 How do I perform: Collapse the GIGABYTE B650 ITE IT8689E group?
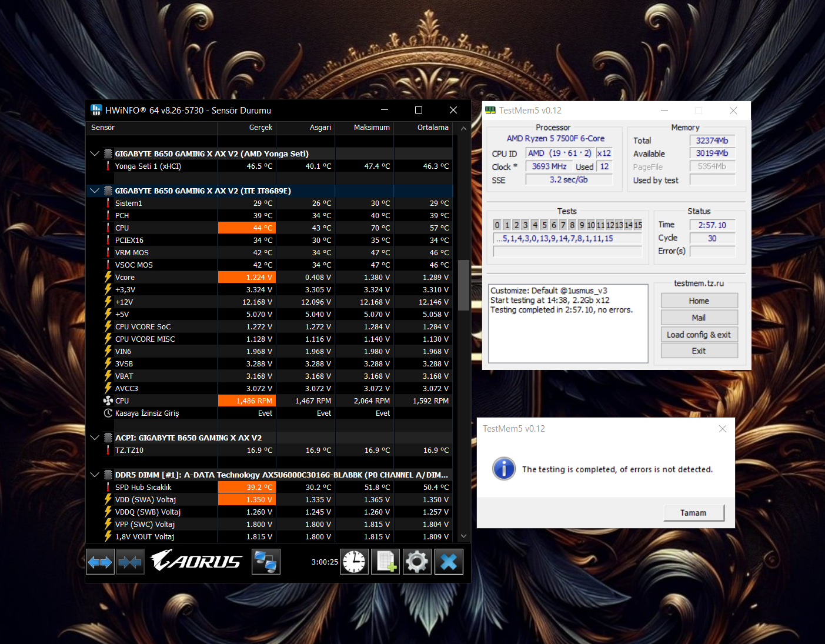[x=94, y=191]
